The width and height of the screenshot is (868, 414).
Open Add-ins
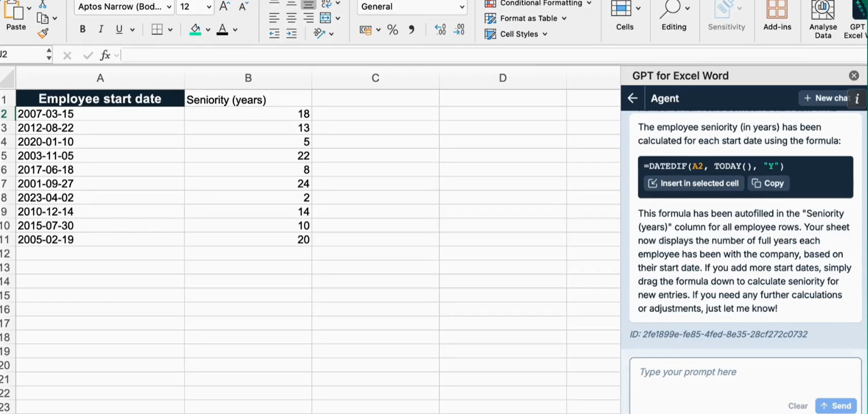[x=777, y=16]
